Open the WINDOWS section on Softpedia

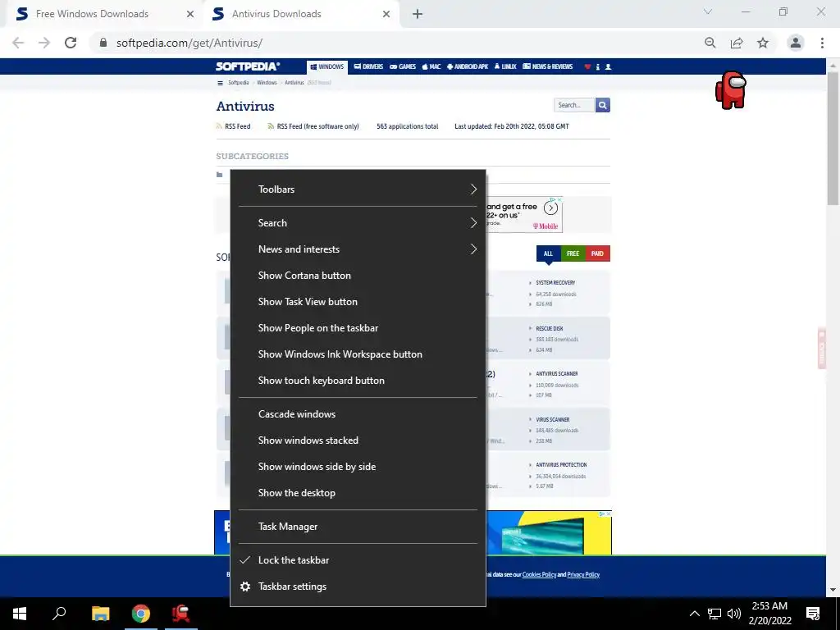327,67
